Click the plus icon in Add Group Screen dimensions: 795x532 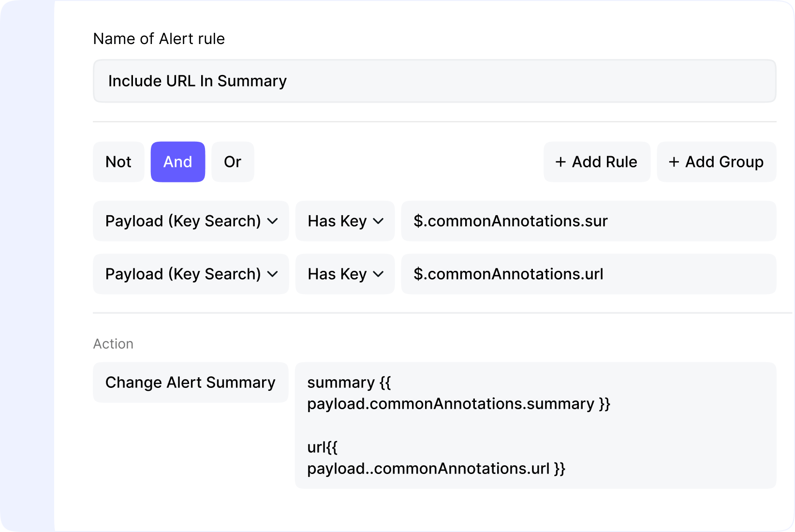pyautogui.click(x=674, y=162)
